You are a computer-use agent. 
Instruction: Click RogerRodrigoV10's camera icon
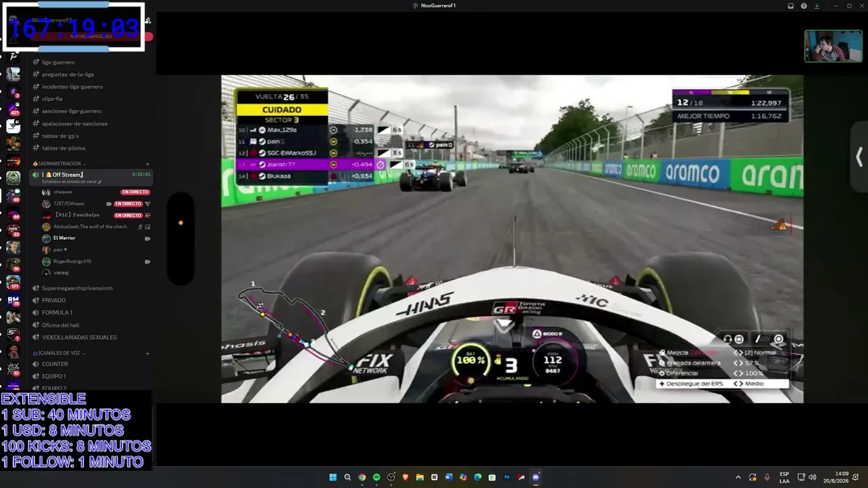(147, 262)
